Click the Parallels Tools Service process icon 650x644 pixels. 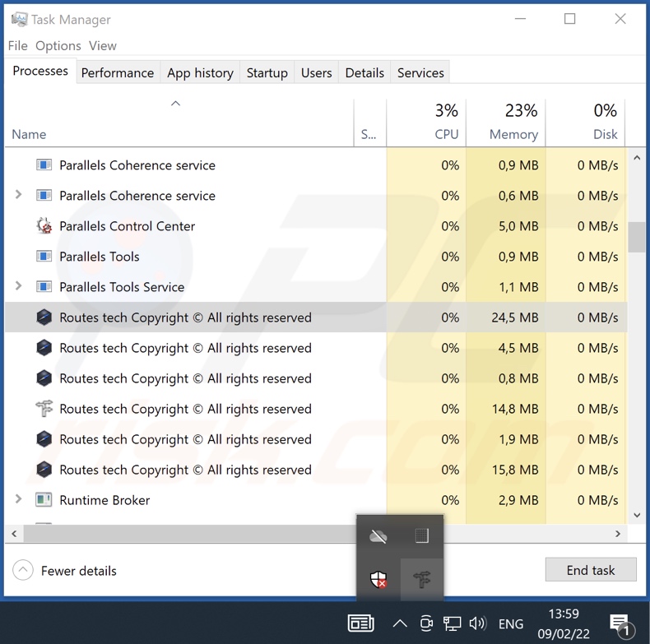click(x=44, y=287)
